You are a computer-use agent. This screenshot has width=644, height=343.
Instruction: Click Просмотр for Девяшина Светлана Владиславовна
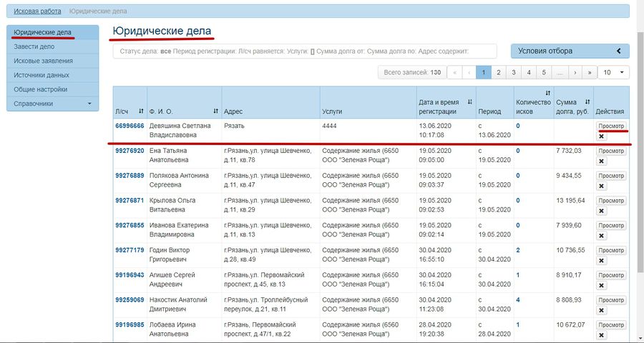pos(611,126)
